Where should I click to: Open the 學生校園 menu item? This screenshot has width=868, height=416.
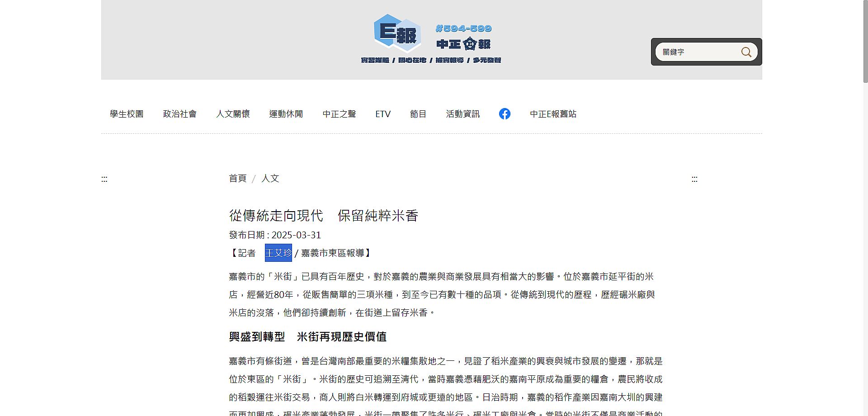coord(127,114)
